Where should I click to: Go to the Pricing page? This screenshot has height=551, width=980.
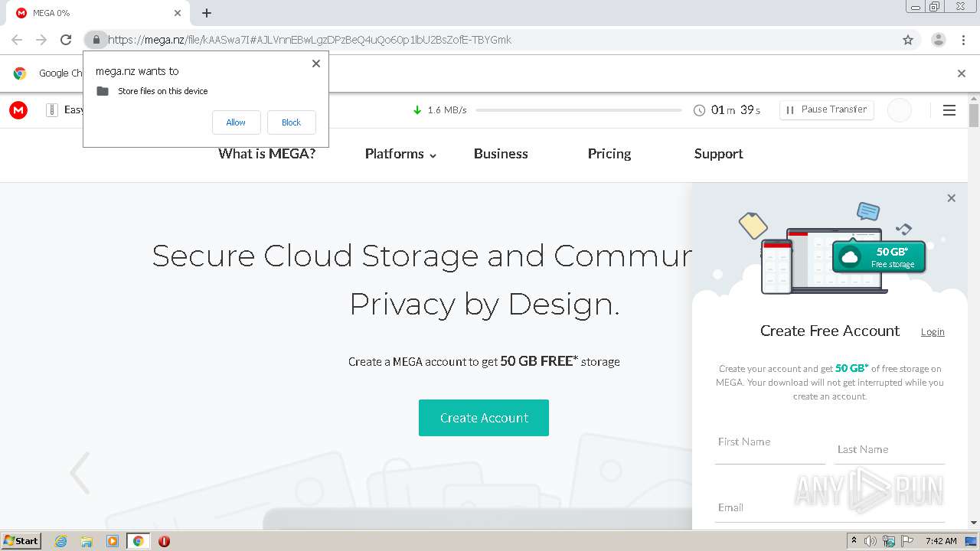pos(609,154)
